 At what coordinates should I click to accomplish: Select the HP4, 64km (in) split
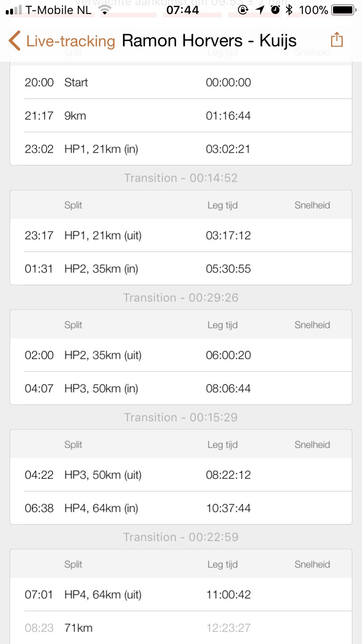click(x=181, y=508)
